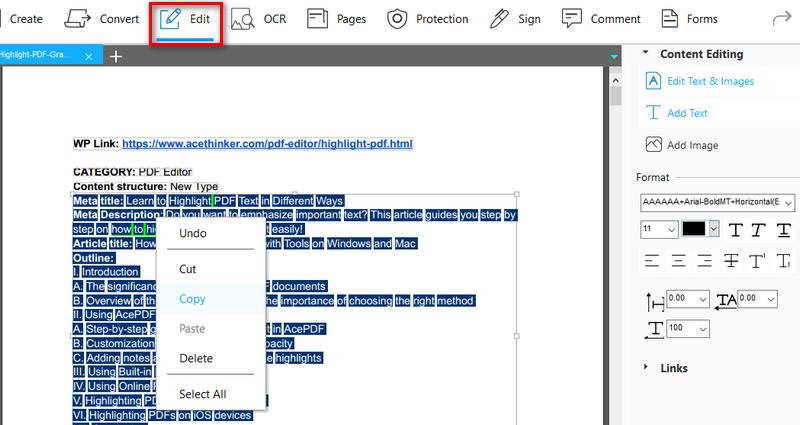Choose Select All in context menu
This screenshot has width=800, height=425.
coord(202,394)
